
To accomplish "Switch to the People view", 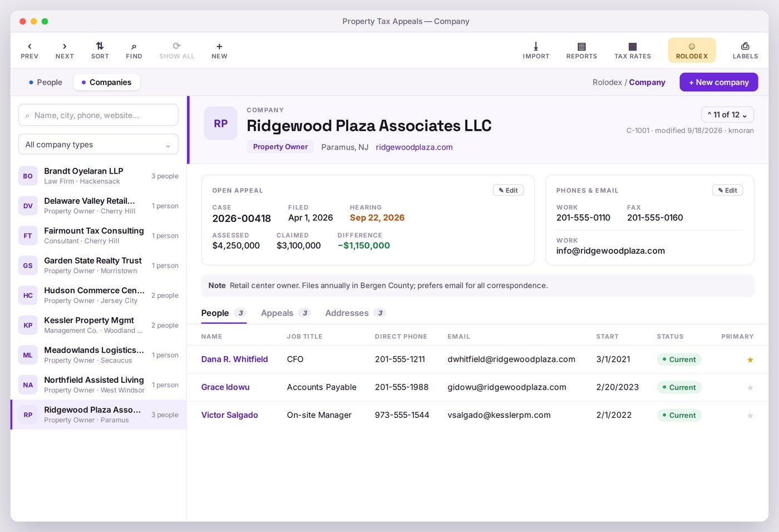I will pyautogui.click(x=45, y=82).
